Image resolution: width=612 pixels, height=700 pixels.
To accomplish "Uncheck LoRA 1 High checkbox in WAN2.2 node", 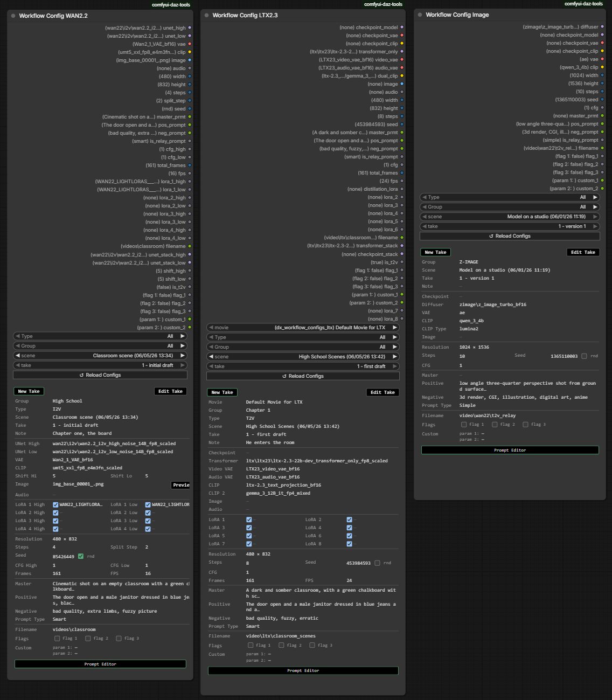I will click(55, 504).
